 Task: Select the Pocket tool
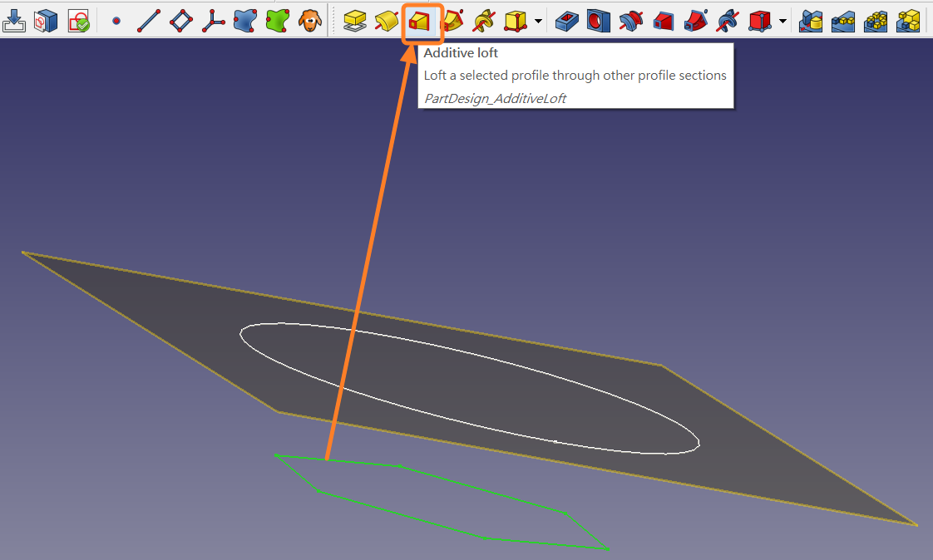coord(566,22)
